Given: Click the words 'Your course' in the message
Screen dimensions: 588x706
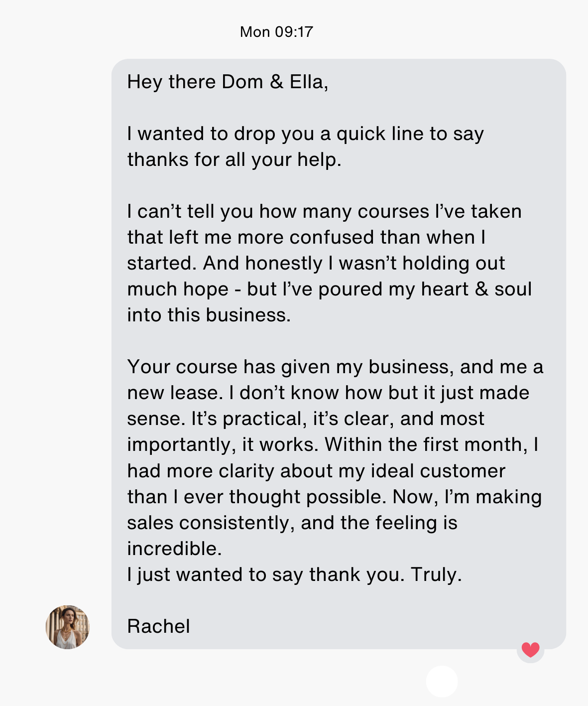Looking at the screenshot, I should tap(182, 367).
